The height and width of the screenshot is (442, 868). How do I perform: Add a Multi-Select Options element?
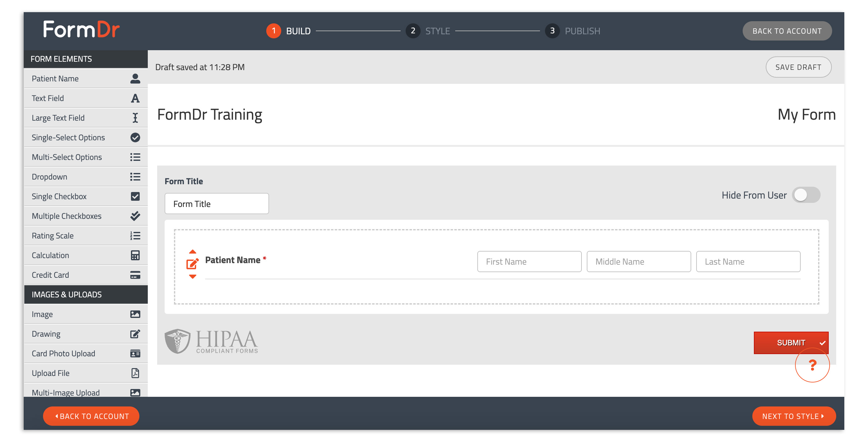(86, 157)
